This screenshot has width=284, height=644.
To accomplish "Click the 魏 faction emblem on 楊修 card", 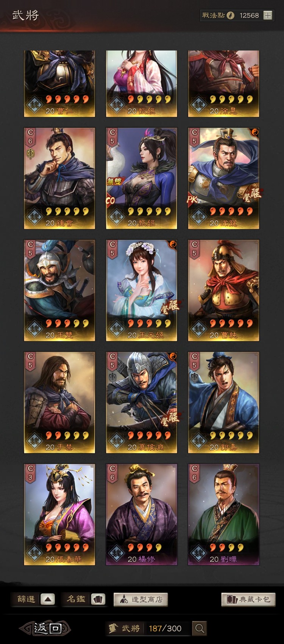I will 116,553.
